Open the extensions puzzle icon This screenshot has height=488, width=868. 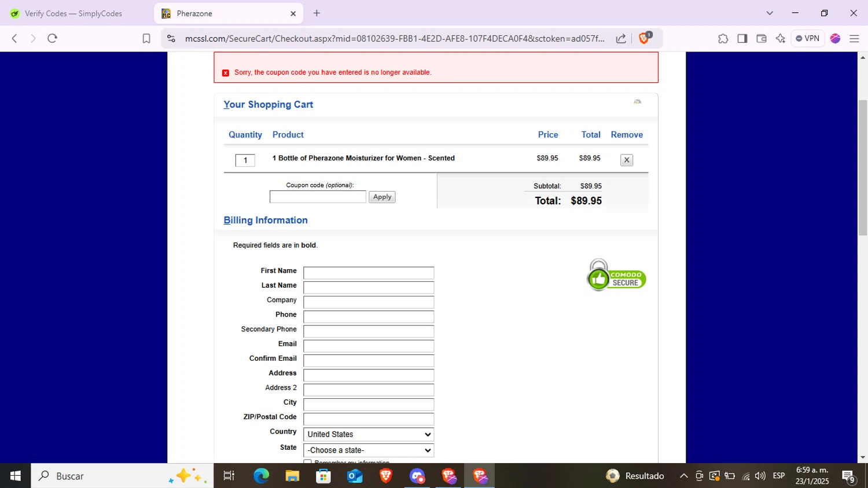[x=723, y=38]
